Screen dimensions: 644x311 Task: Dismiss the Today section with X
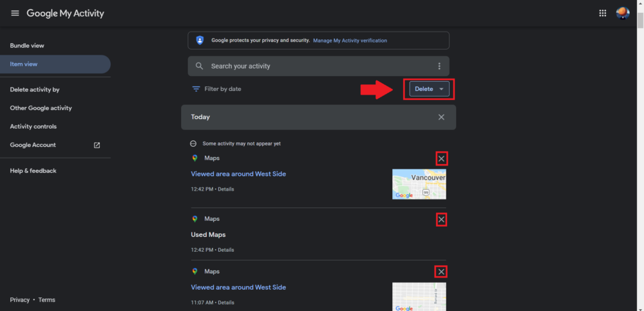click(441, 117)
